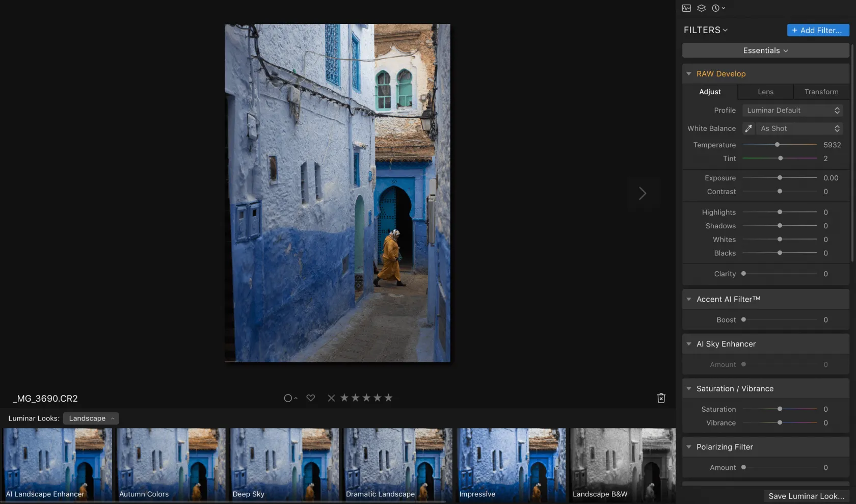The image size is (856, 504).
Task: Click the Add Filter button
Action: (x=817, y=30)
